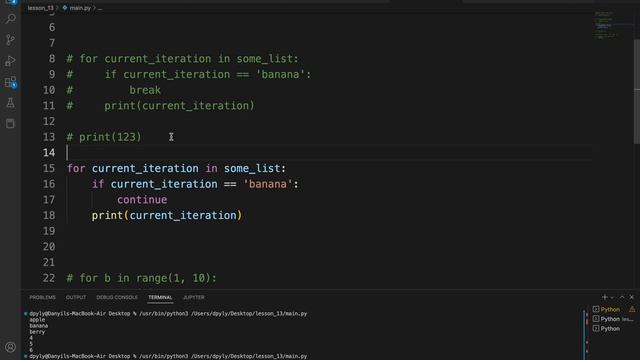
Task: Click the code minimap preview
Action: click(x=606, y=25)
